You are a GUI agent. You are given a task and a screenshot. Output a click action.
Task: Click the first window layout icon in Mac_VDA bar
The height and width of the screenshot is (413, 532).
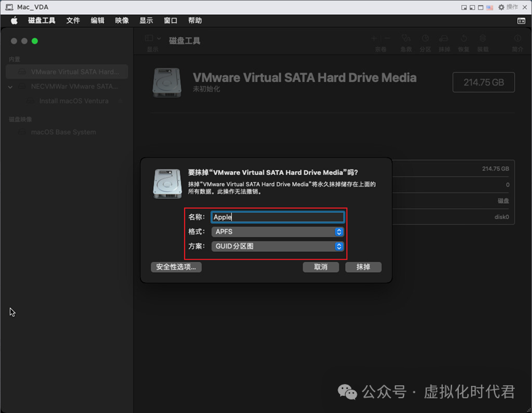[464, 7]
